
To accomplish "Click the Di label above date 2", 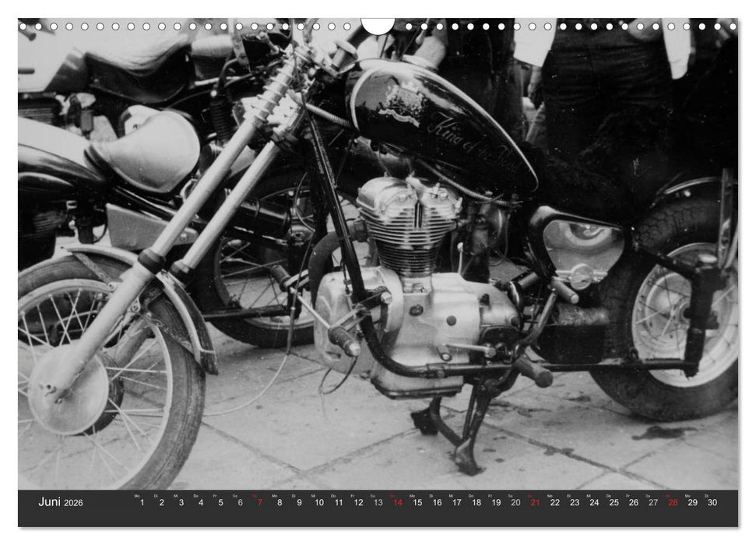I will tap(154, 496).
